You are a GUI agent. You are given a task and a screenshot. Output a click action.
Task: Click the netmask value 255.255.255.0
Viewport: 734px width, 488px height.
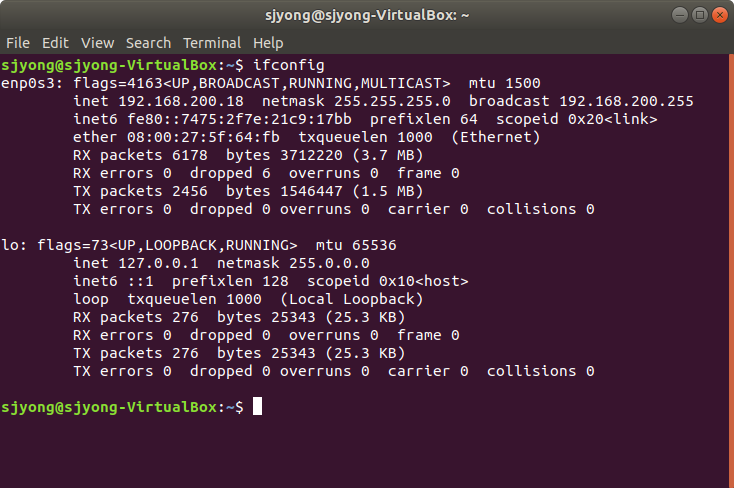(x=392, y=101)
